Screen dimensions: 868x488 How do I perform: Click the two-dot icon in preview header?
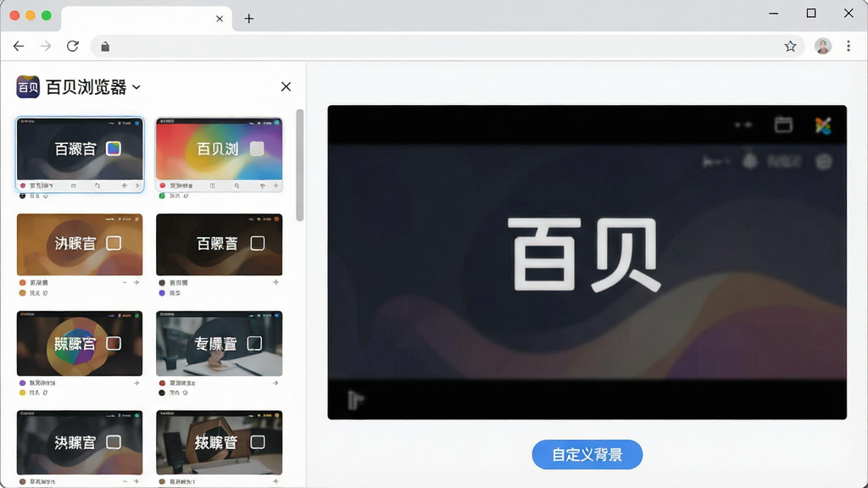[743, 125]
